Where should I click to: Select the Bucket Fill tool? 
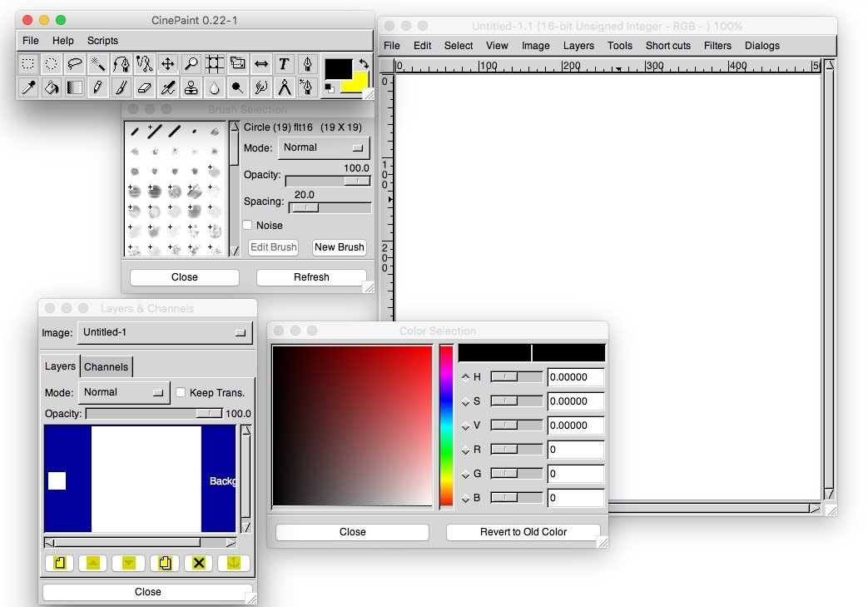coord(51,87)
